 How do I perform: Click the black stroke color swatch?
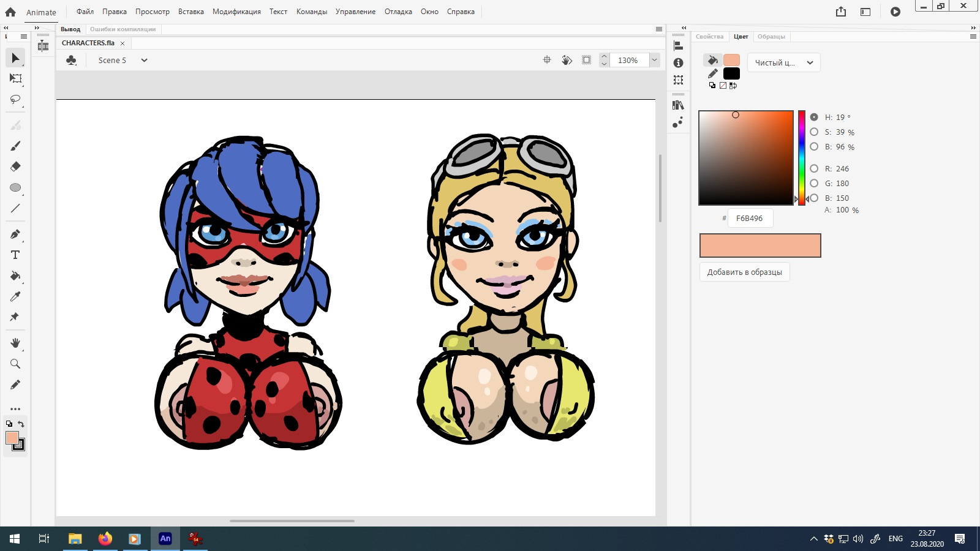point(731,73)
